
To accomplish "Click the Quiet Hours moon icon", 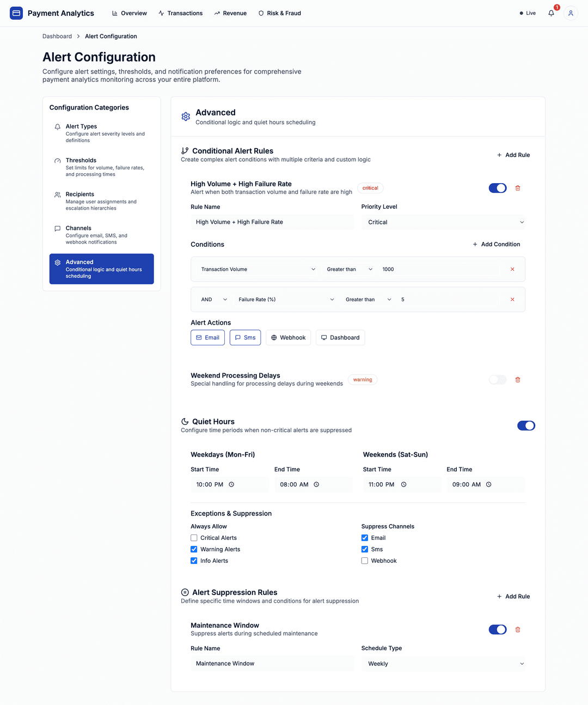I will pyautogui.click(x=185, y=421).
